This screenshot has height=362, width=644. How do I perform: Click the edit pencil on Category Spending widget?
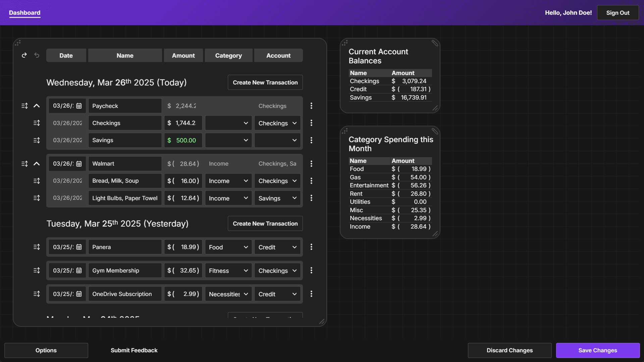(435, 131)
